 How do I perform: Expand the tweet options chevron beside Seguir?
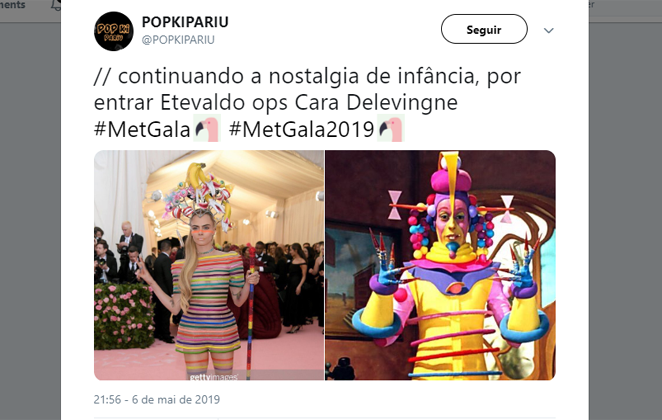tap(548, 30)
